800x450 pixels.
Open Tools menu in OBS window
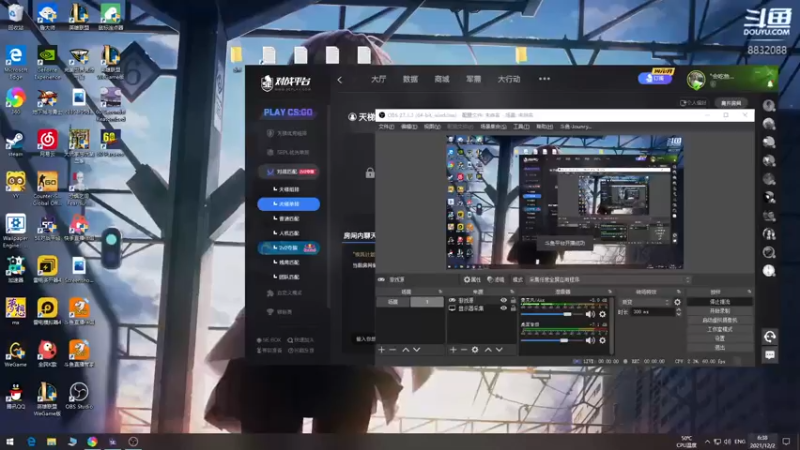[521, 127]
